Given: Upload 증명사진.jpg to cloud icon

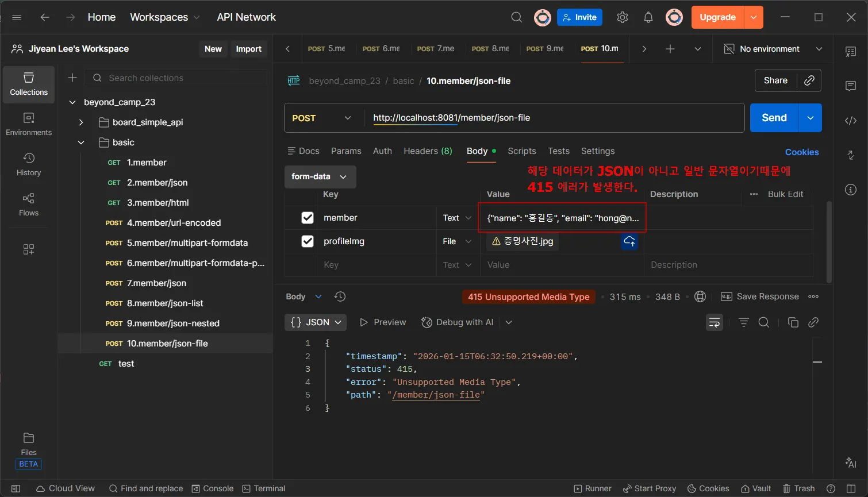Looking at the screenshot, I should point(629,241).
